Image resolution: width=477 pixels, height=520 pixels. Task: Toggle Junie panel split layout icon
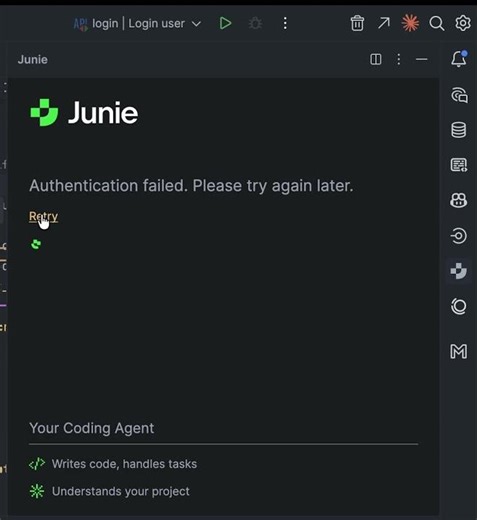click(x=376, y=59)
